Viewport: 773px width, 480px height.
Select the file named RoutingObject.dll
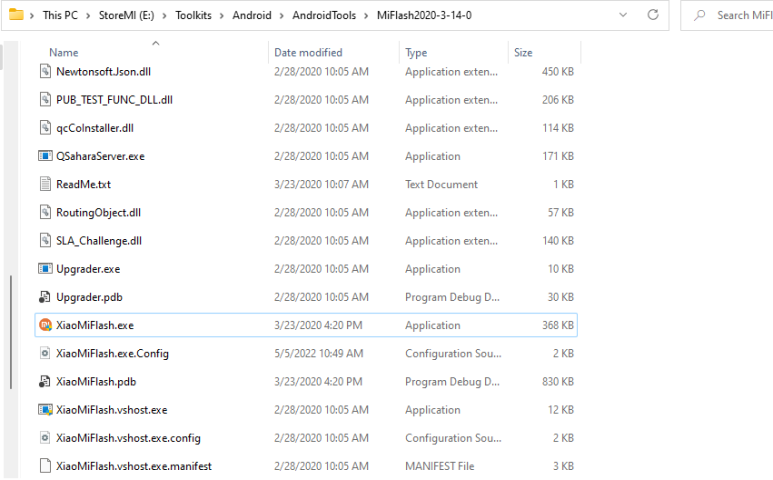pos(98,212)
